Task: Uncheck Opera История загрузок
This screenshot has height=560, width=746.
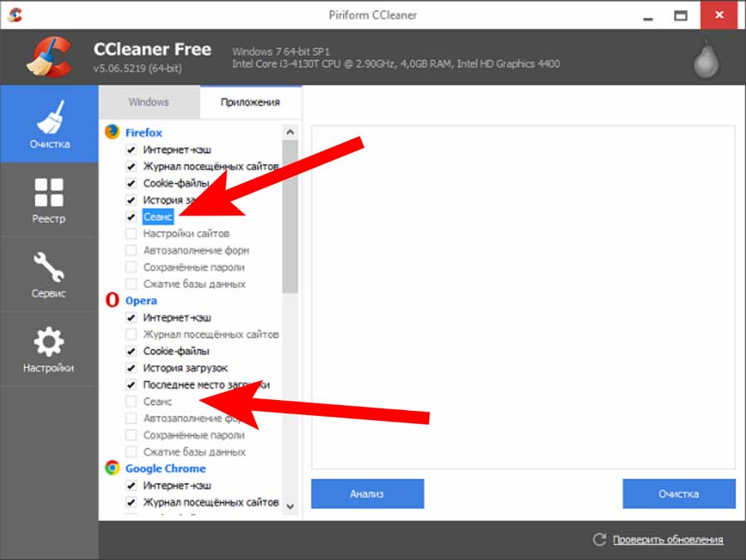Action: click(x=131, y=368)
